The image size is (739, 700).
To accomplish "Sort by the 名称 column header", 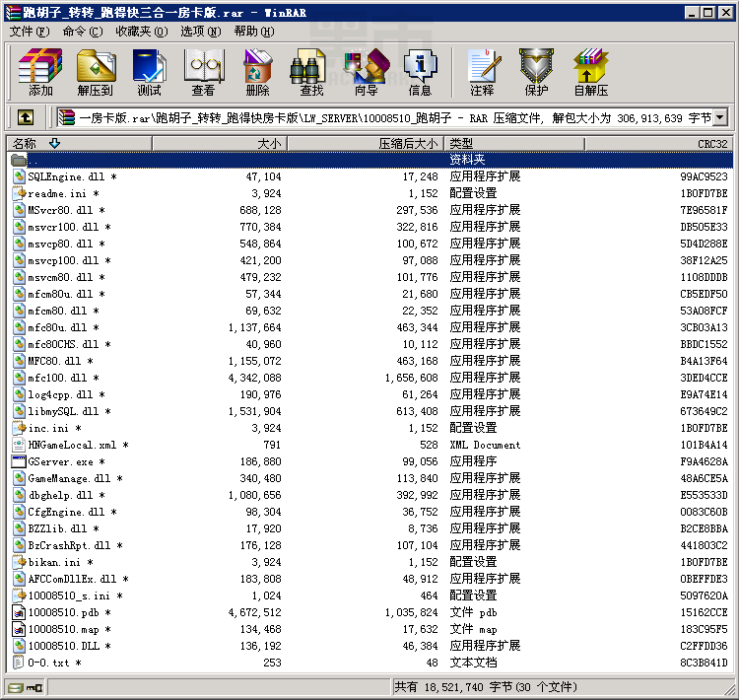I will (x=79, y=143).
